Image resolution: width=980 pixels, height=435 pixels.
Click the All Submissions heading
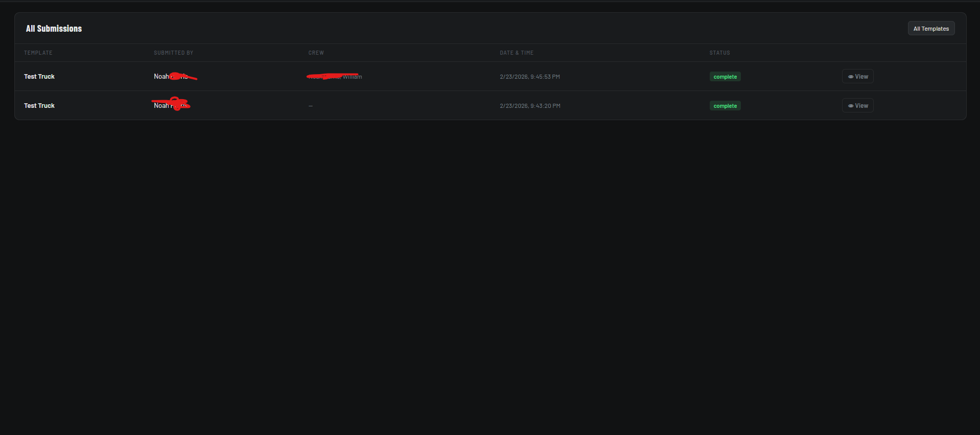coord(54,29)
